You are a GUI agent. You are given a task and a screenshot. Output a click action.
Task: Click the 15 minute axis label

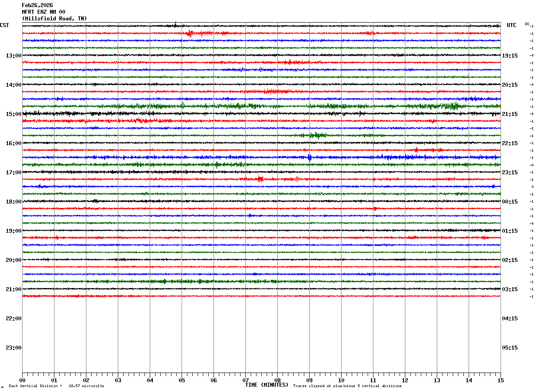[x=501, y=380]
